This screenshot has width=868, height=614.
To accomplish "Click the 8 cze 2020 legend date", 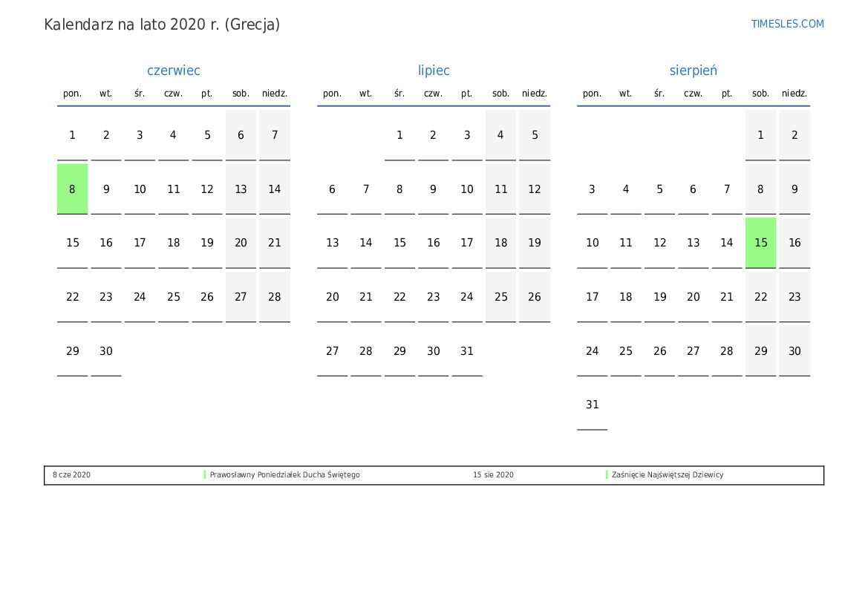I will click(71, 475).
